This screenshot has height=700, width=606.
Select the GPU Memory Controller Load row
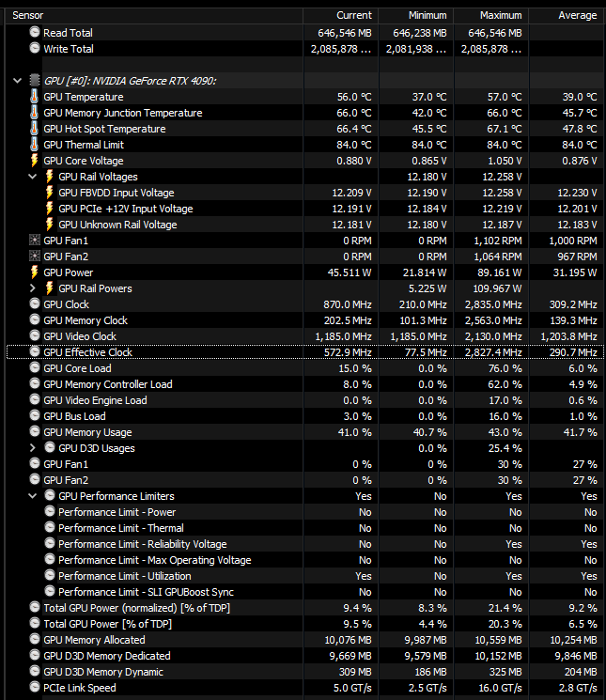pos(305,384)
